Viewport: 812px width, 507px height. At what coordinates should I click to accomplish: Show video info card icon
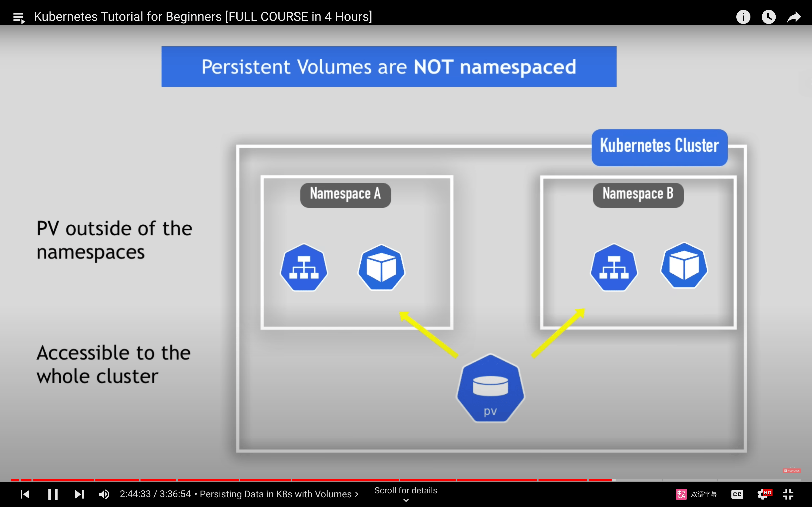coord(743,17)
